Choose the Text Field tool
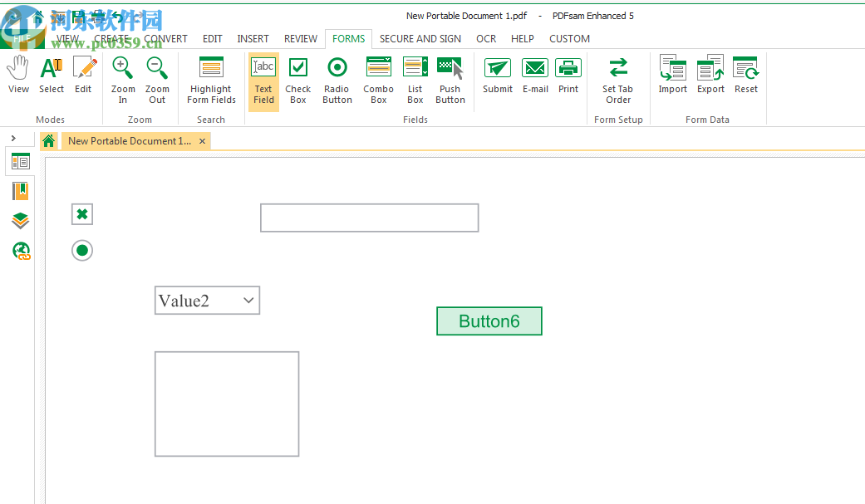 [263, 81]
